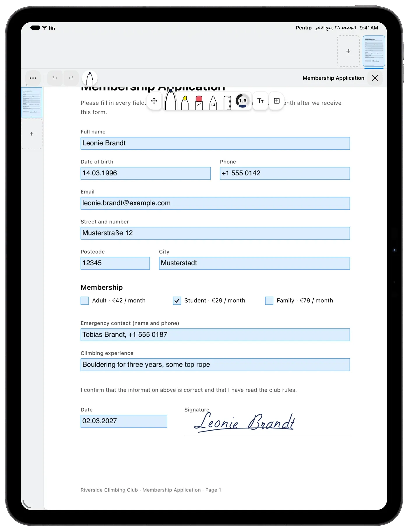Open the Membership Application document thumbnail at top

pyautogui.click(x=374, y=51)
